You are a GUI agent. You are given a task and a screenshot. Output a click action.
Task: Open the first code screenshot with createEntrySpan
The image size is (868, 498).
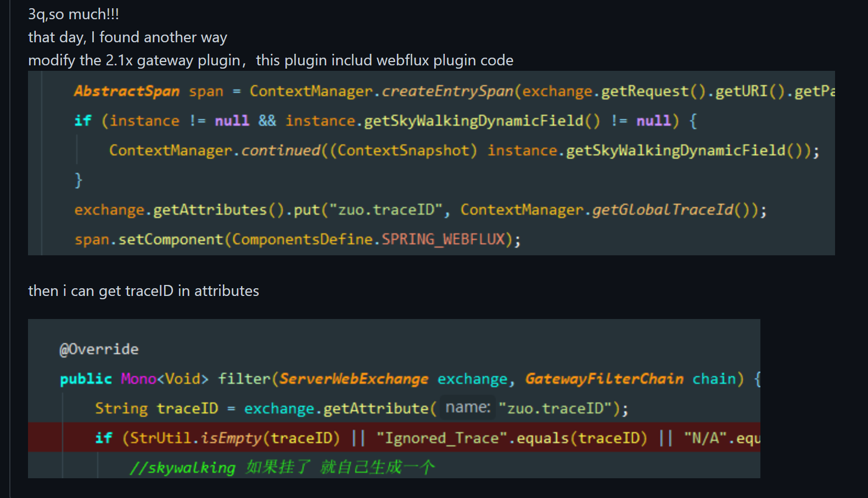point(432,163)
